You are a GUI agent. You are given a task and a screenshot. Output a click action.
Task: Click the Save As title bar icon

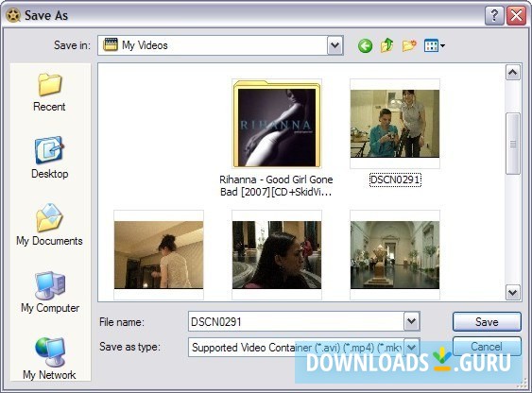coord(13,16)
